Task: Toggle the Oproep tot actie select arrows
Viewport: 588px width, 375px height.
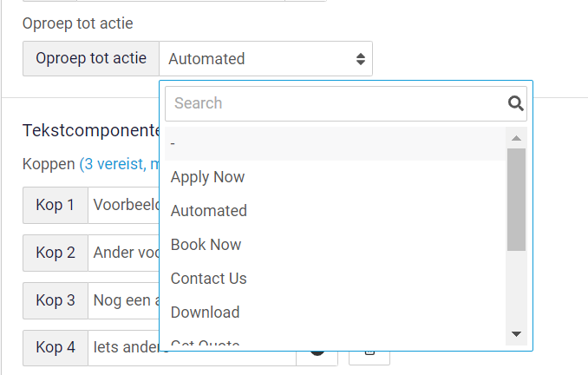Action: 361,59
